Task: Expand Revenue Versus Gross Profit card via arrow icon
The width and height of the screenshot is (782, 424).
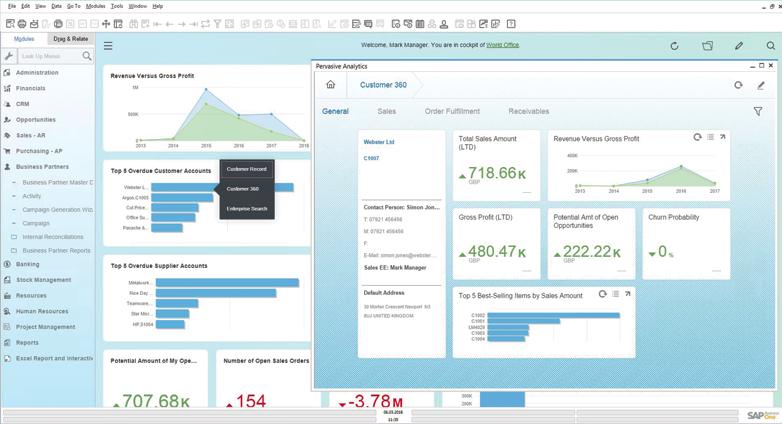Action: tap(722, 137)
